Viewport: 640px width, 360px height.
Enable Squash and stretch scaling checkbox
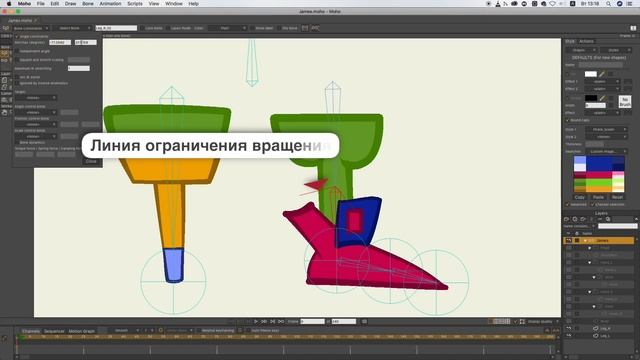tap(17, 60)
